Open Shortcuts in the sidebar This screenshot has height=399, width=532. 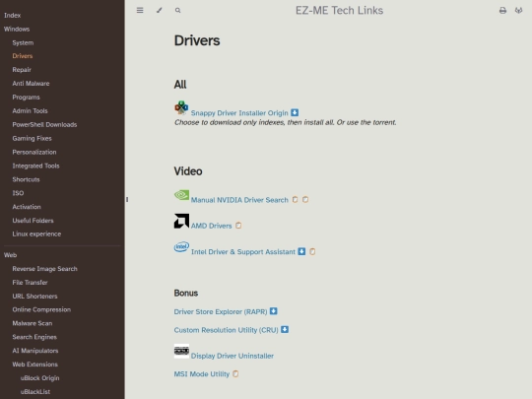pos(26,179)
